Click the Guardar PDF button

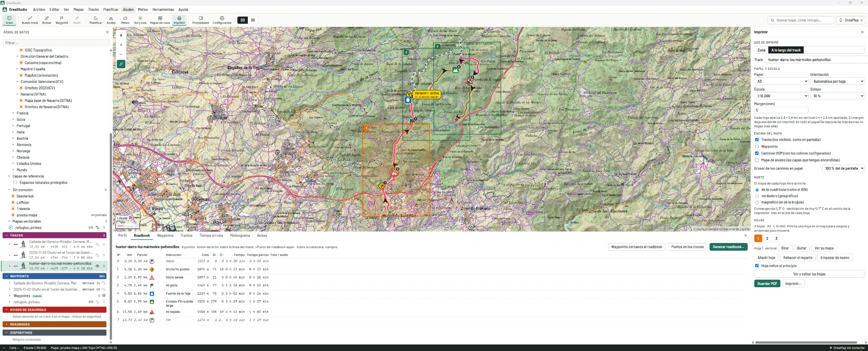click(767, 284)
